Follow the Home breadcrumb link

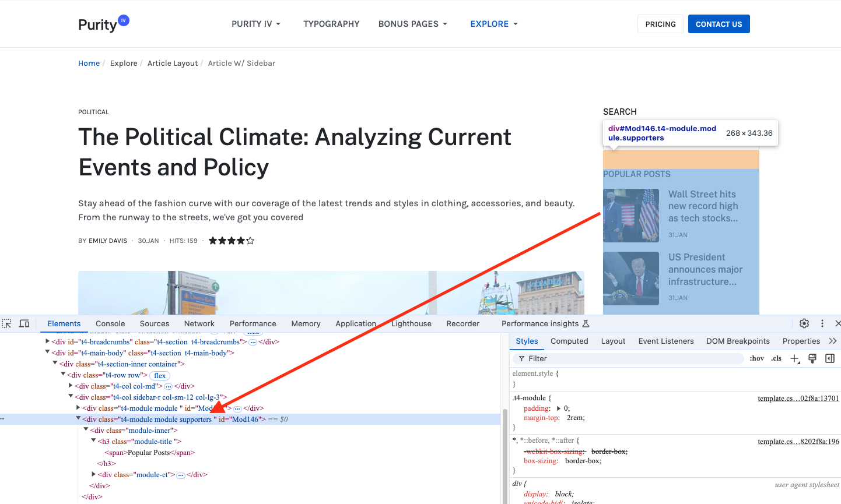pos(89,63)
